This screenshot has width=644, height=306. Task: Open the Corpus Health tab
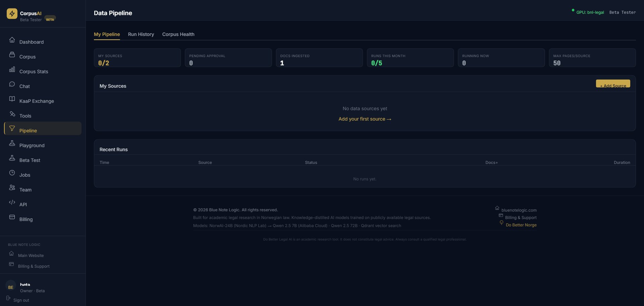tap(178, 34)
